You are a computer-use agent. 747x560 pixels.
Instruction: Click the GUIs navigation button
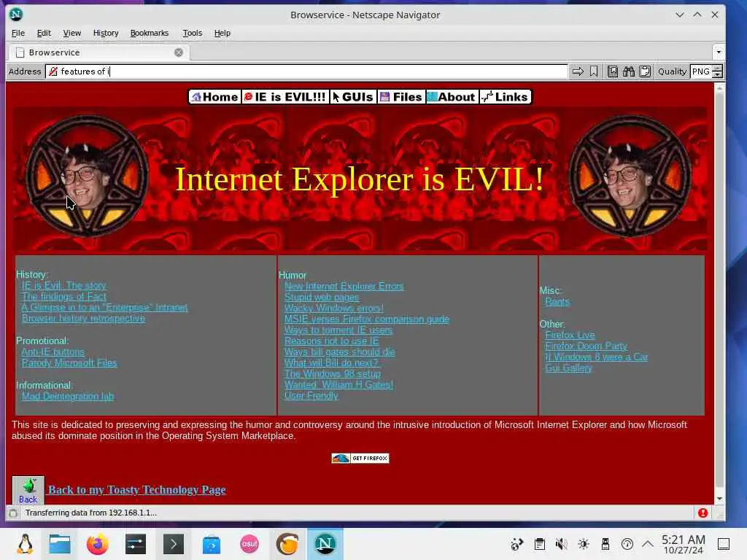pyautogui.click(x=353, y=97)
